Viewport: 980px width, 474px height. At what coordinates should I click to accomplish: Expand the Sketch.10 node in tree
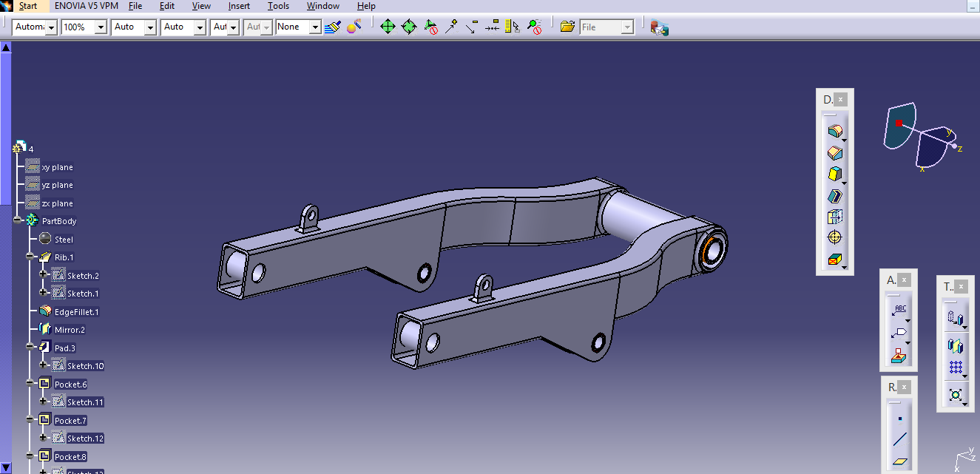click(43, 365)
